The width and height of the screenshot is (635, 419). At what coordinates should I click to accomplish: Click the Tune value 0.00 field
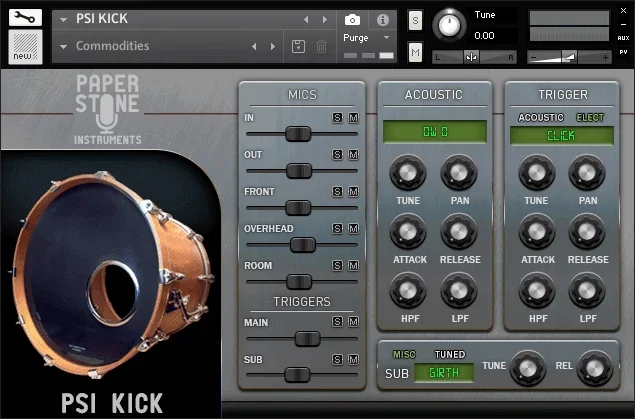tap(484, 36)
